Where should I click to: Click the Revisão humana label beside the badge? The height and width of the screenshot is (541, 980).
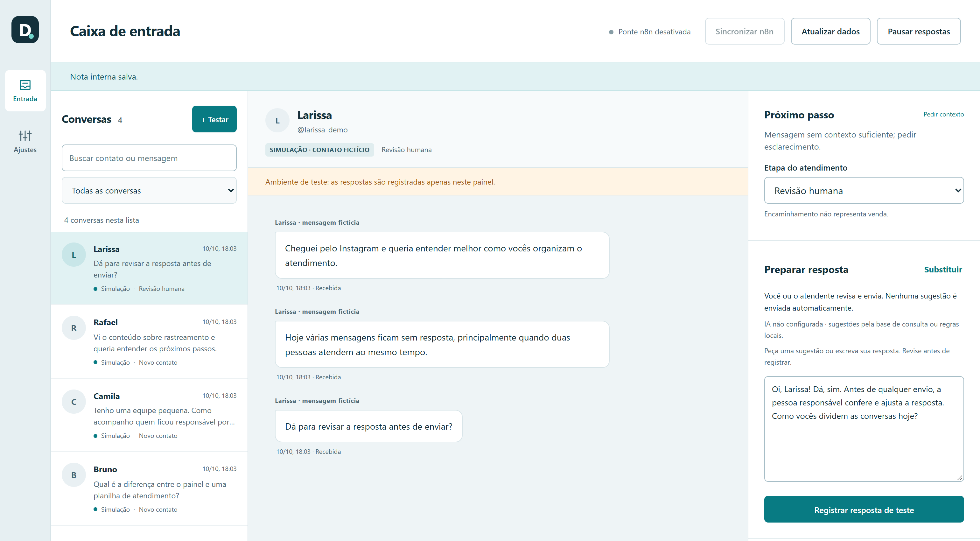(406, 150)
